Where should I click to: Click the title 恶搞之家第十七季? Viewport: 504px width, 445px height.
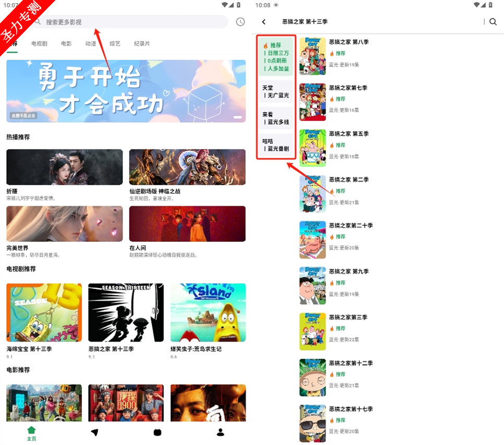pos(351,409)
